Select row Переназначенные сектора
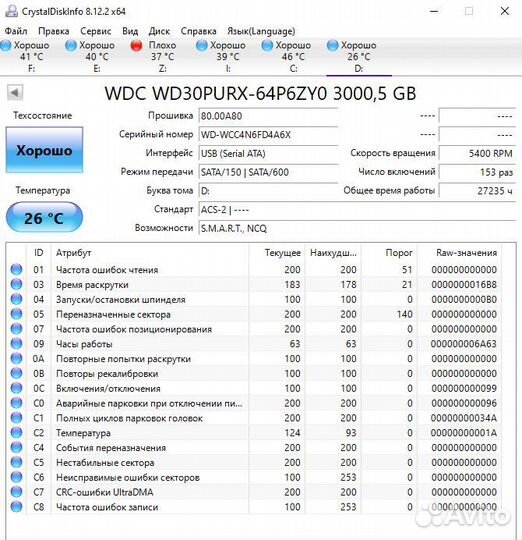Screen dimensions: 522x540 pos(254,314)
